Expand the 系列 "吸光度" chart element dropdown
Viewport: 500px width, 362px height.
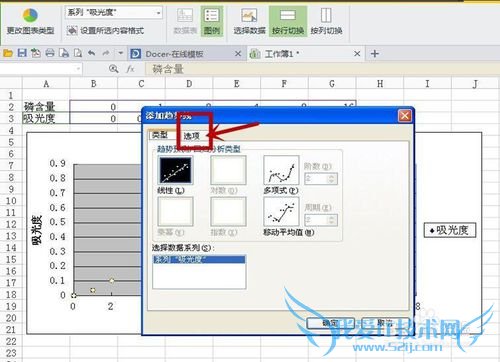click(159, 13)
